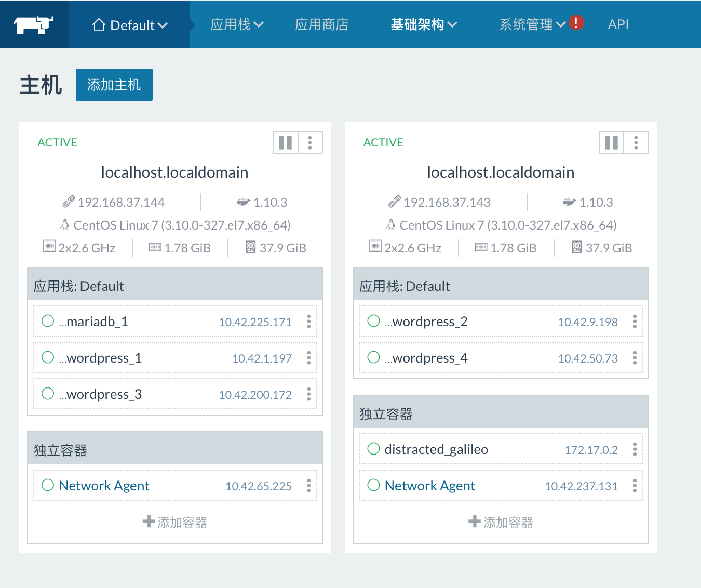Viewport: 701px width, 588px height.
Task: Click the status circle of wordpress_1
Action: coord(48,357)
